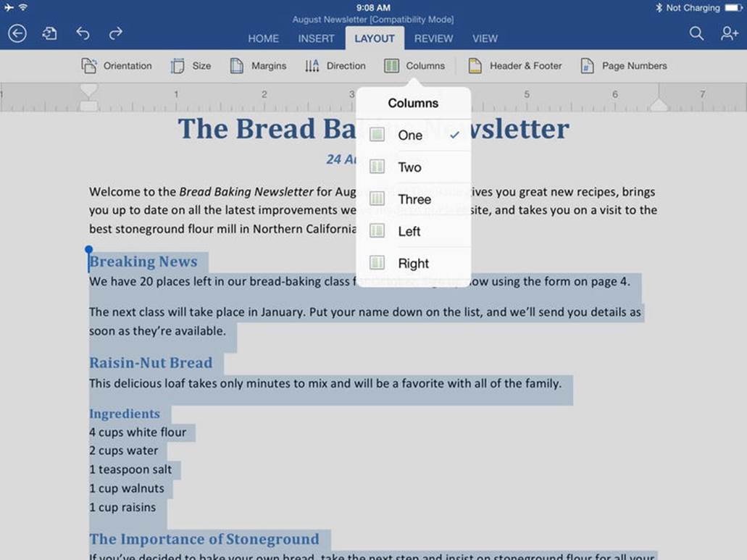
Task: Tap the Wi-Fi status icon
Action: [23, 7]
